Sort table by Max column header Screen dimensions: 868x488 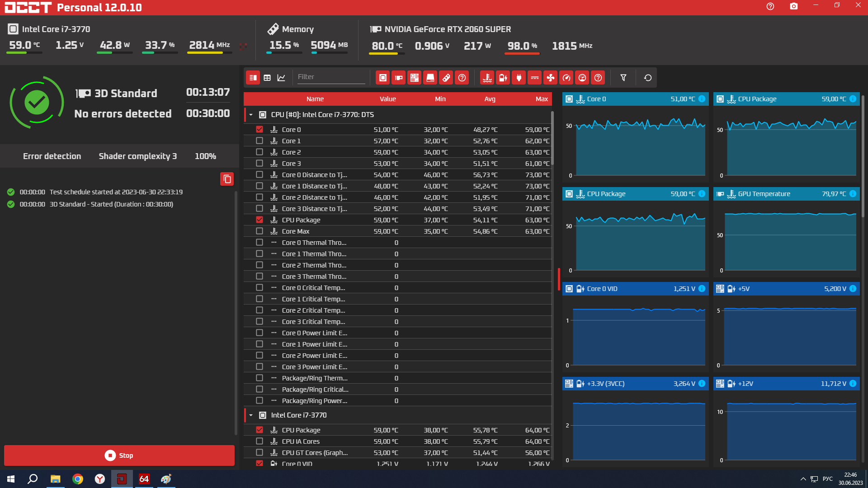pyautogui.click(x=541, y=99)
